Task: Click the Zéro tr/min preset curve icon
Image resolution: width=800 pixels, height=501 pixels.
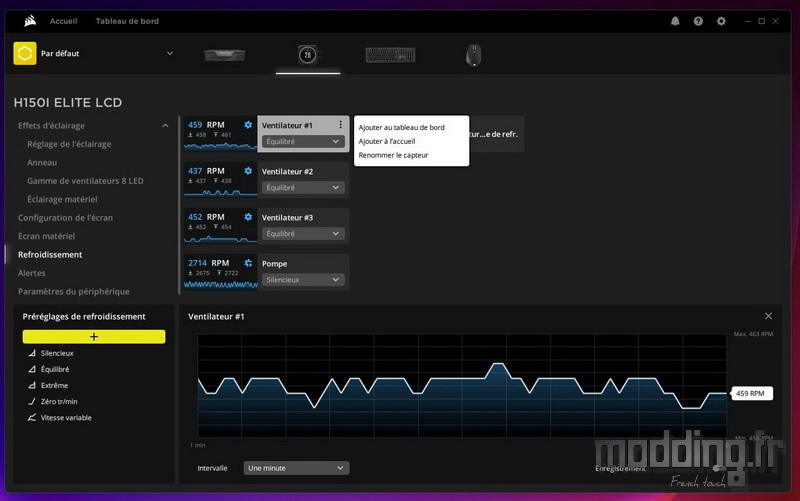Action: click(x=32, y=402)
